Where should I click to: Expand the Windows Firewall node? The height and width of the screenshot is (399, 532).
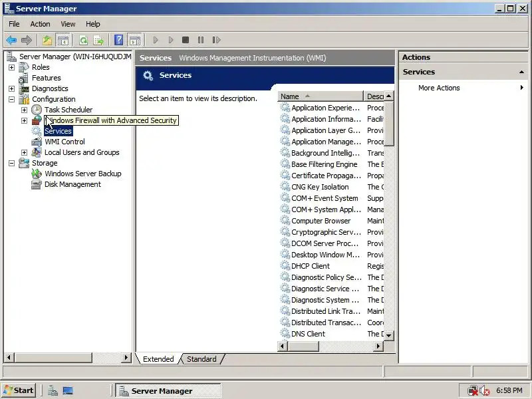coord(24,121)
